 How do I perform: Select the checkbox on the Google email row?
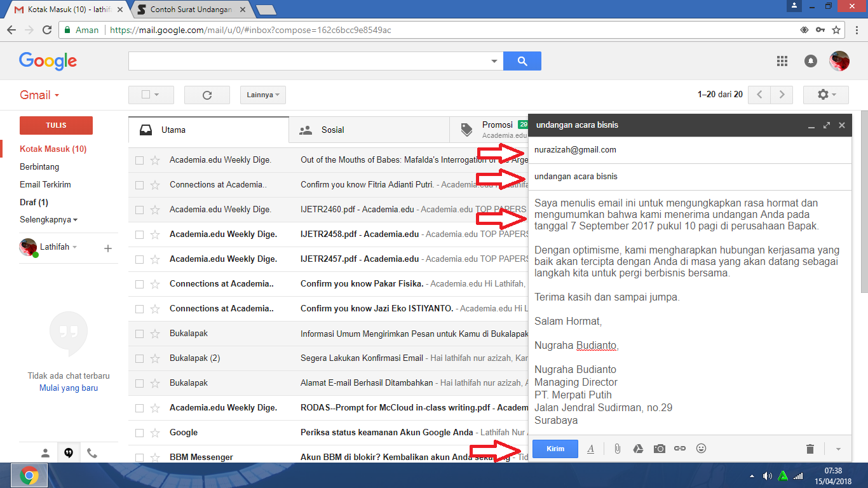pyautogui.click(x=140, y=432)
